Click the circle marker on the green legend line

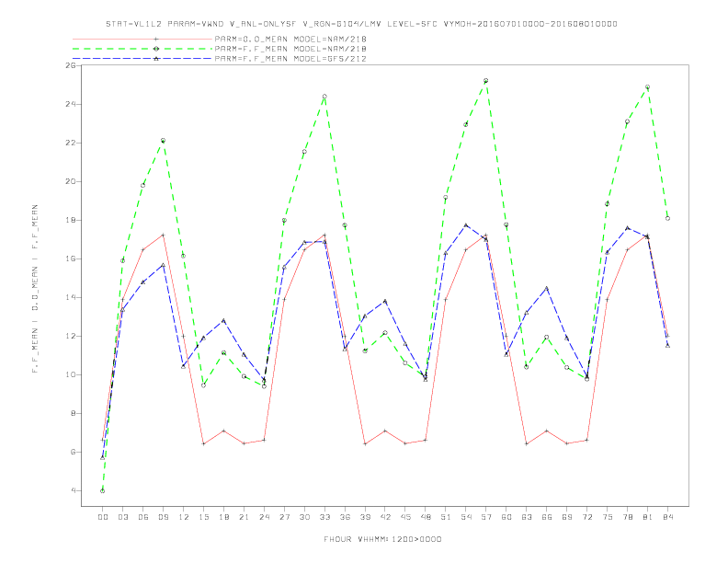coord(156,49)
